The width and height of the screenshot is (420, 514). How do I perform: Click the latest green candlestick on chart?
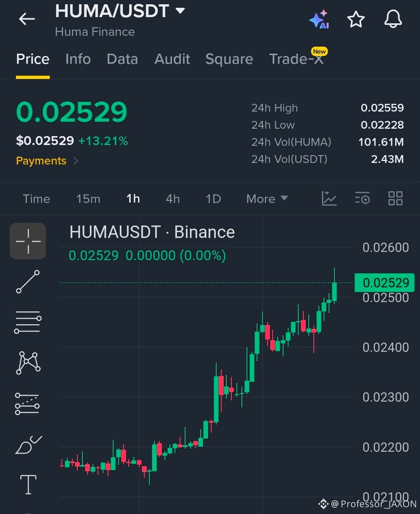(334, 292)
